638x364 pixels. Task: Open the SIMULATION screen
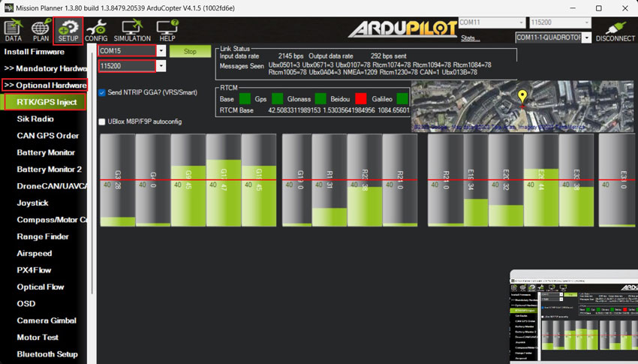[132, 31]
